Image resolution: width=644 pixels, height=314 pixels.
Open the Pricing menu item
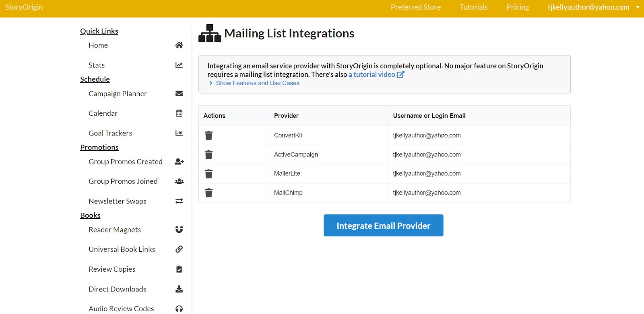pyautogui.click(x=518, y=7)
